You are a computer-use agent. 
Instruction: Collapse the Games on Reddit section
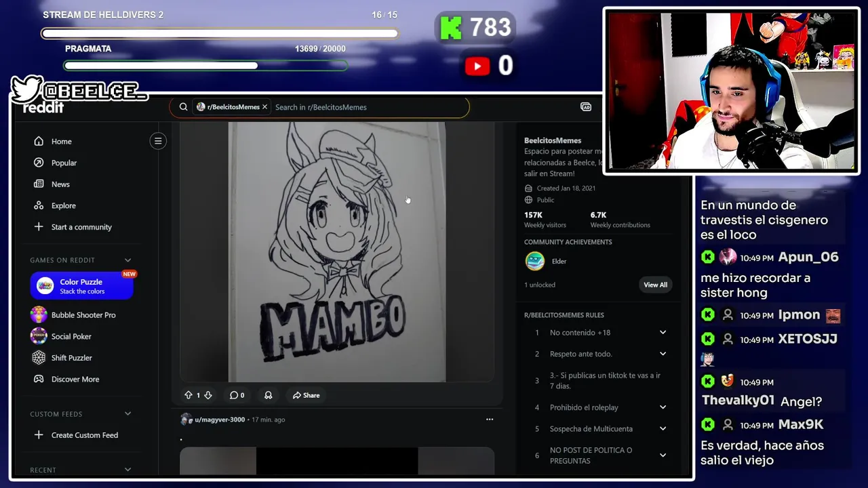pos(127,260)
